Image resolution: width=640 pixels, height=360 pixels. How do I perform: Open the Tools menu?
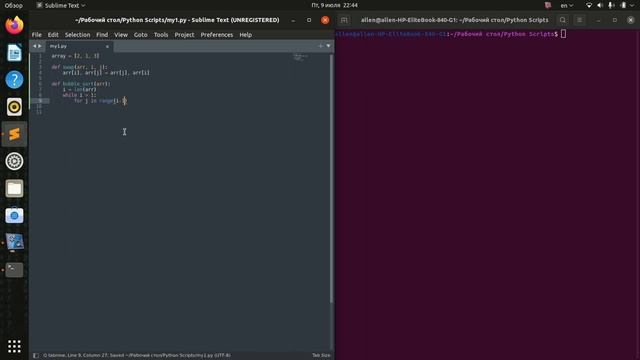[161, 35]
